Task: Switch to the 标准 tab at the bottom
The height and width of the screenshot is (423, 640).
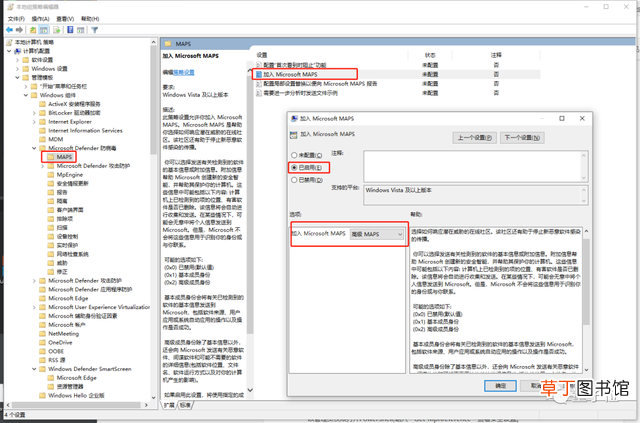Action: tap(185, 405)
